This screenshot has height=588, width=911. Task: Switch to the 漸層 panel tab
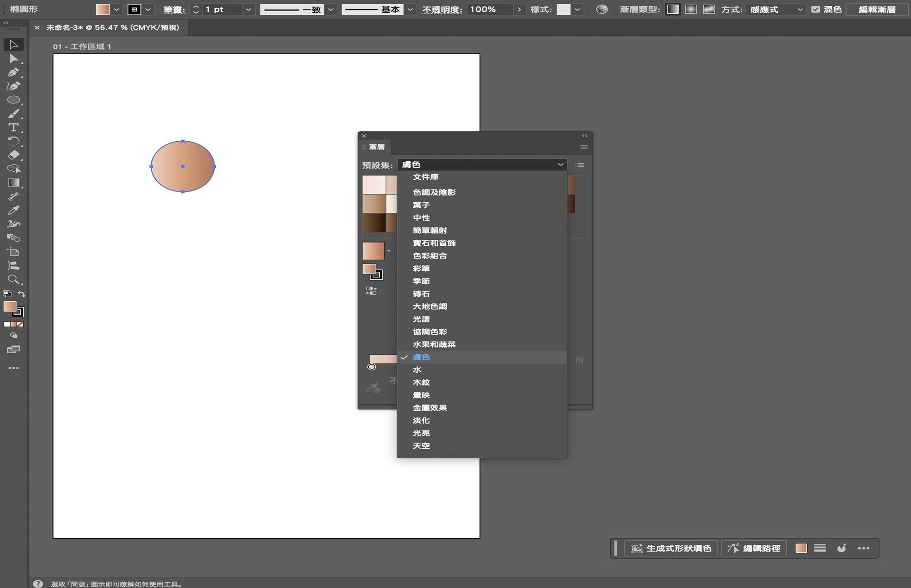375,147
